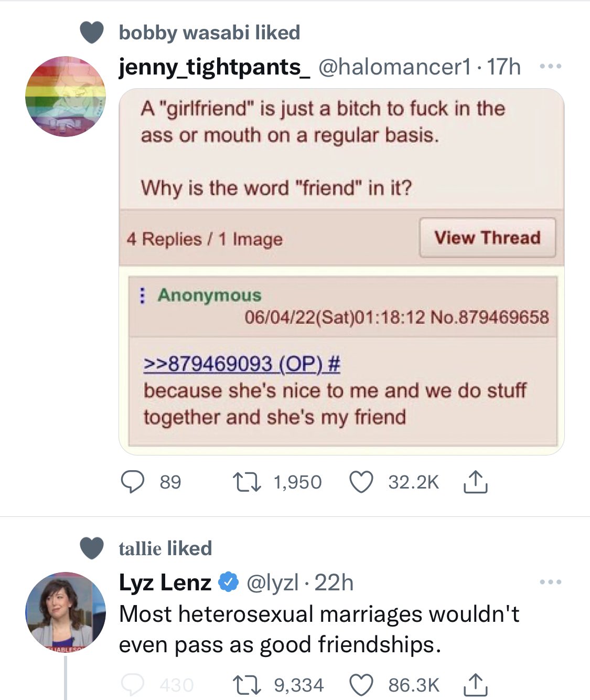
Task: Reply to jenny_tightpants_ tweet
Action: [133, 482]
